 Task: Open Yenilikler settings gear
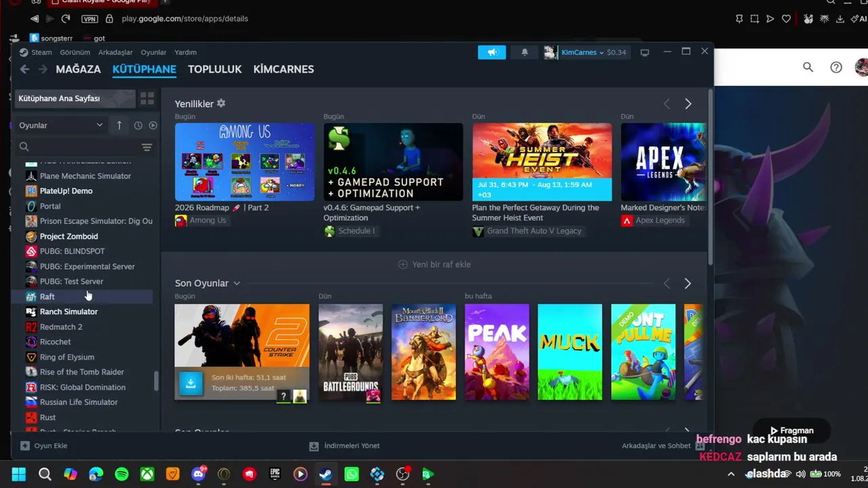click(x=221, y=104)
